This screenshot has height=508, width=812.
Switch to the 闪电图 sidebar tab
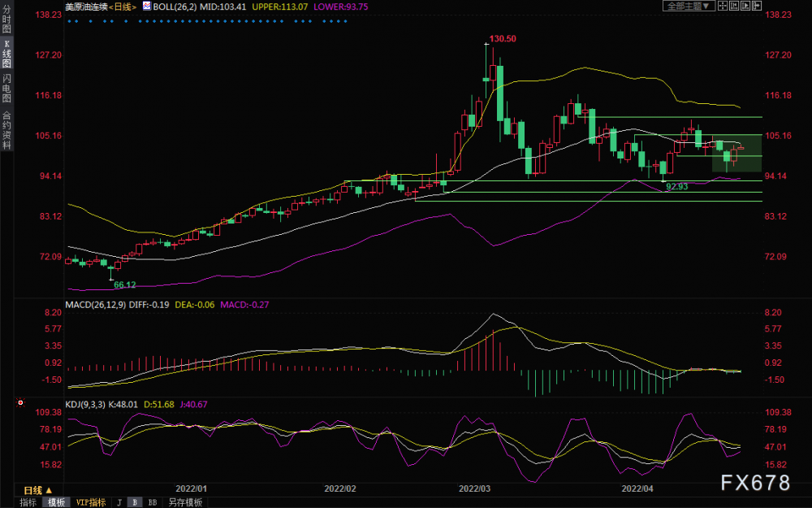click(6, 88)
